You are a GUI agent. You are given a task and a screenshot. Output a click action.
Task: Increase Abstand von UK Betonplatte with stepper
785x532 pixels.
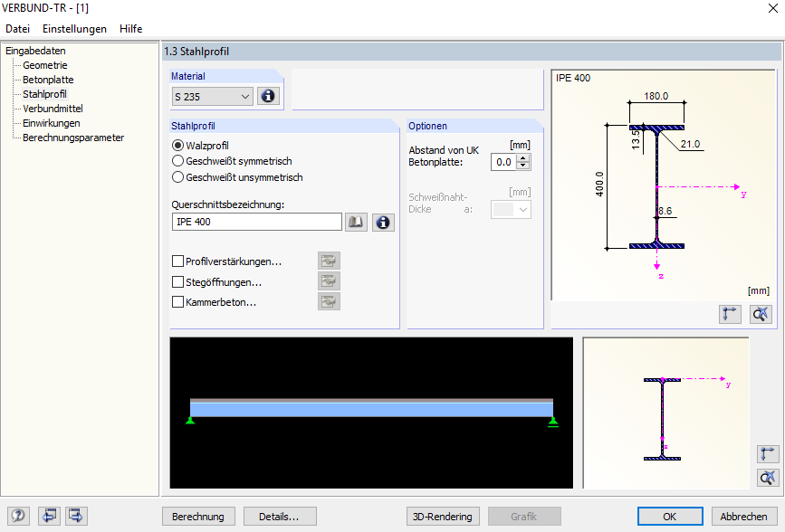(523, 157)
